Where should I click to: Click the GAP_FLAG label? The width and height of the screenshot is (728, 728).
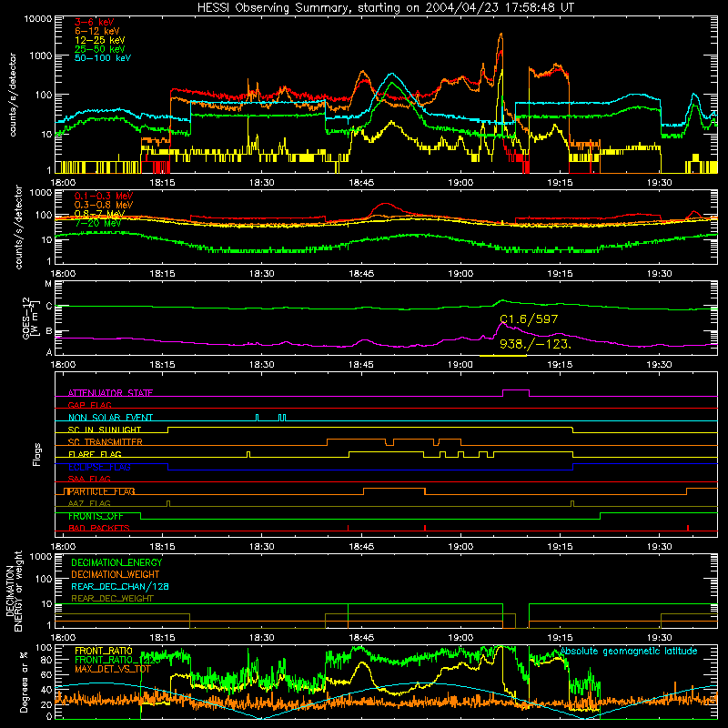89,405
